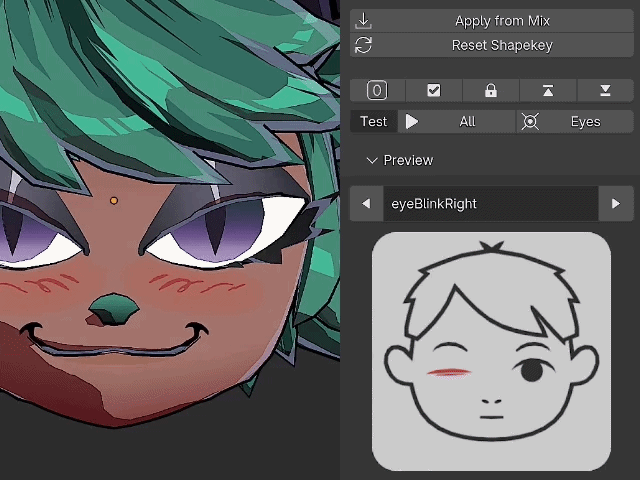Image resolution: width=640 pixels, height=480 pixels.
Task: Click the refresh arrows icon beside Reset Shapekey
Action: [363, 45]
